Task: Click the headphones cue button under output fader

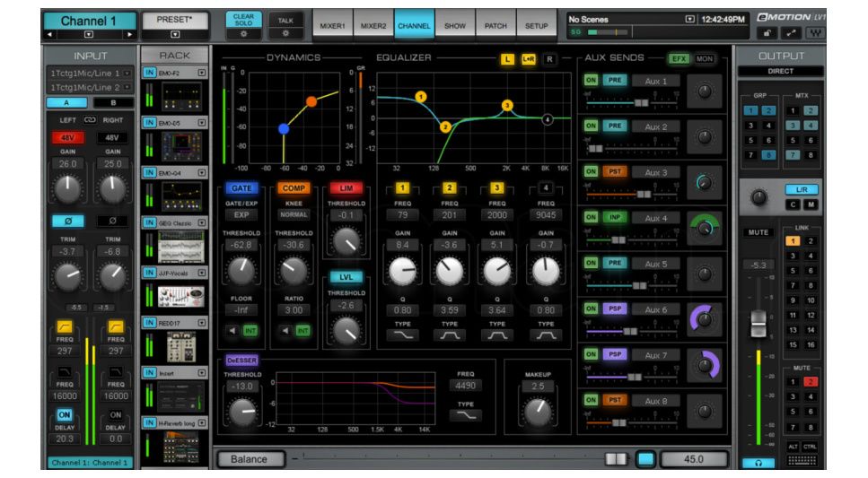Action: coord(758,463)
